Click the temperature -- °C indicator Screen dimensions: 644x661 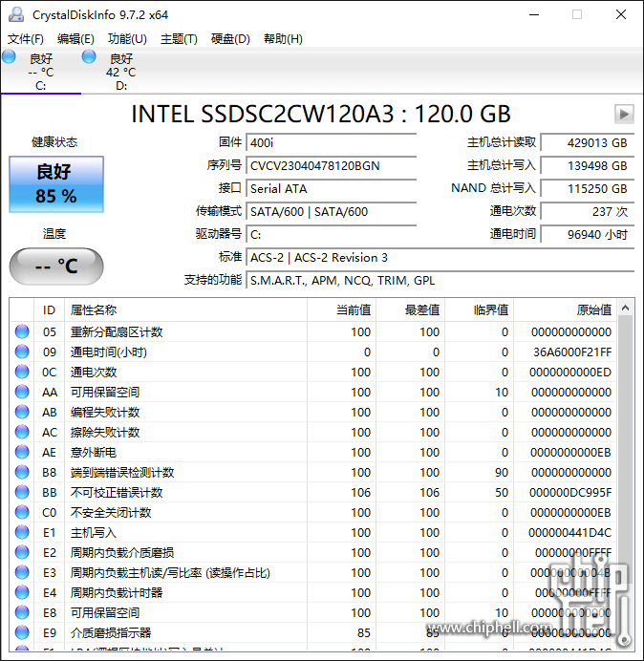(56, 267)
